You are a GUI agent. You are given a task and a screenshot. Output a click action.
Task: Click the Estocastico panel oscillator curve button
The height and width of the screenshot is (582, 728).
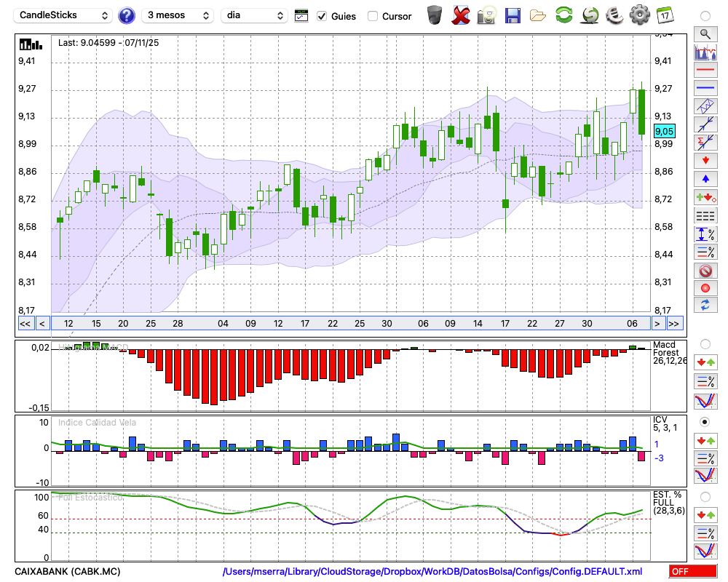point(705,551)
